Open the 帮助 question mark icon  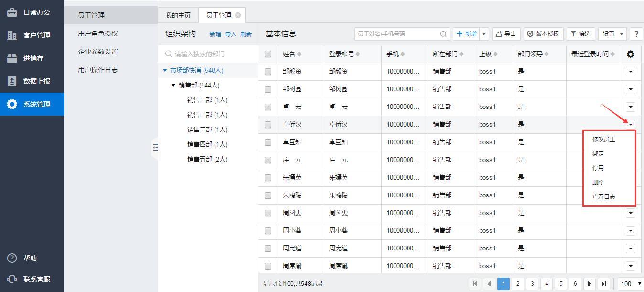coord(12,258)
